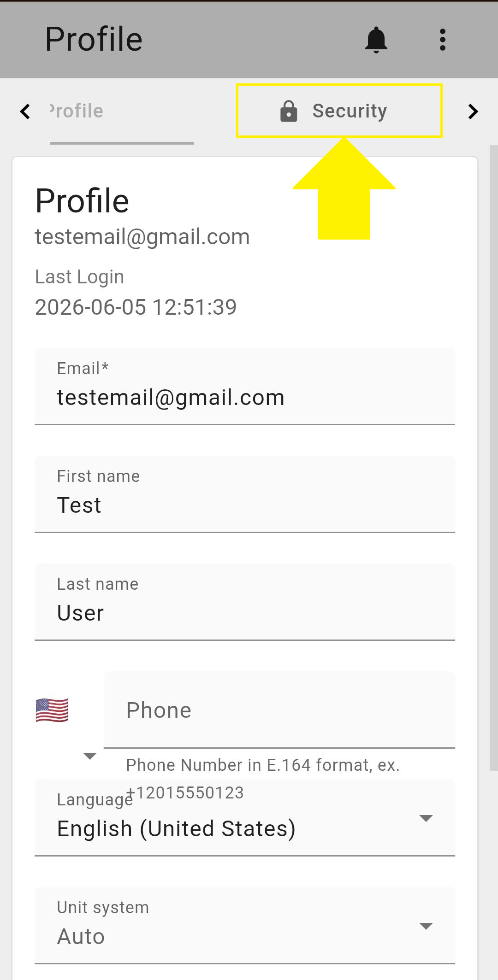
Task: Open the three-dot overflow menu
Action: click(x=443, y=40)
